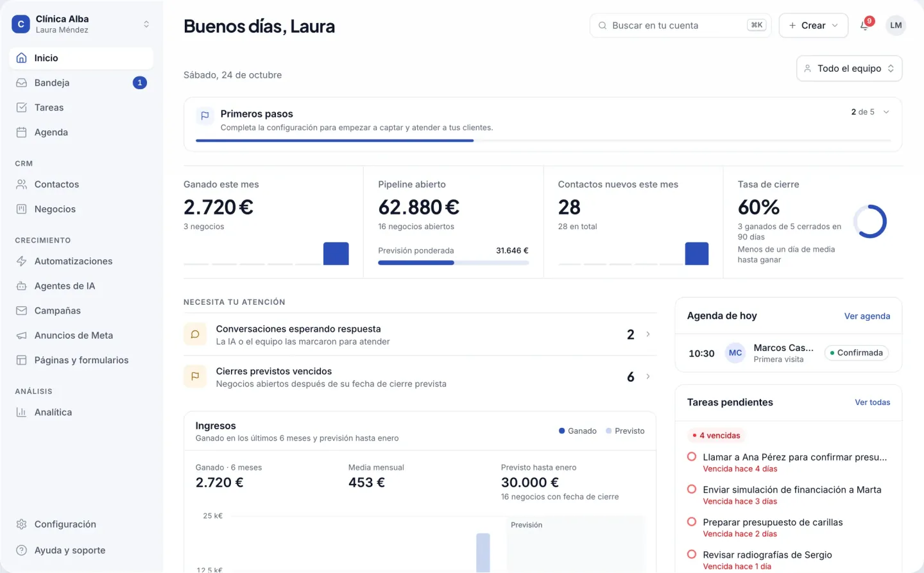
Task: Open the Crear dropdown
Action: click(x=814, y=26)
